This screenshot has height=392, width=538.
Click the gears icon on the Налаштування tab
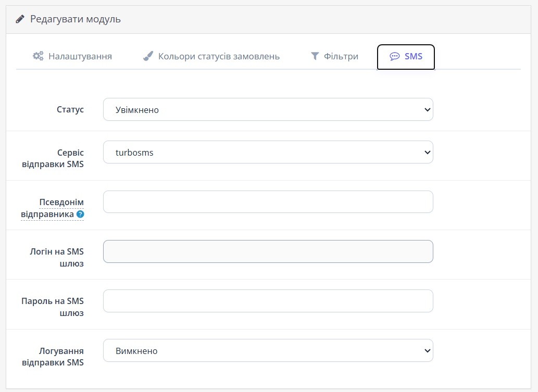(x=38, y=56)
